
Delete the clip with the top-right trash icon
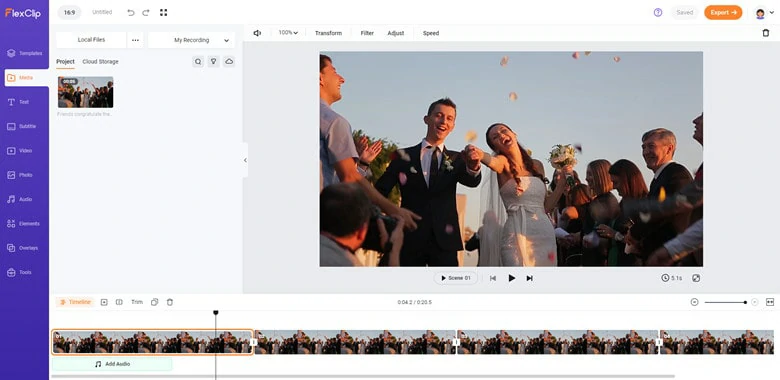tap(766, 33)
